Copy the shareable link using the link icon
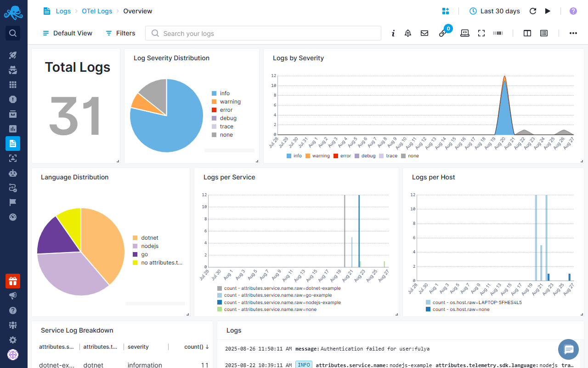 click(442, 34)
